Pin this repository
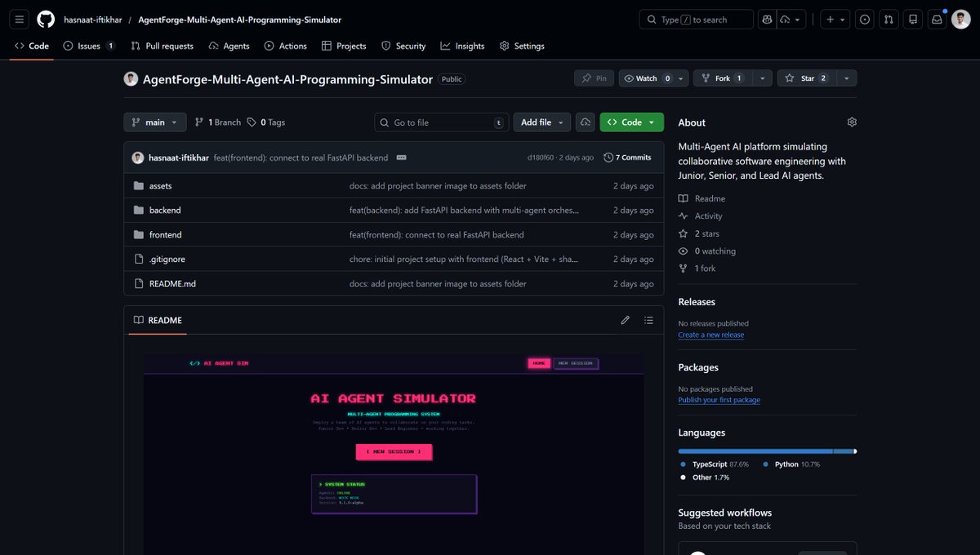Viewport: 980px width, 555px height. [x=595, y=78]
